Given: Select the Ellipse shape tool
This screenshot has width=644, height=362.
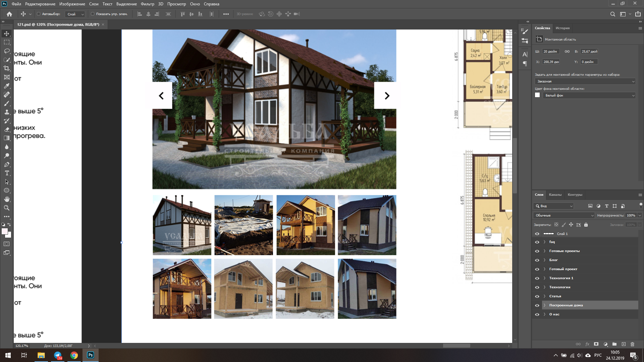Looking at the screenshot, I should [7, 190].
